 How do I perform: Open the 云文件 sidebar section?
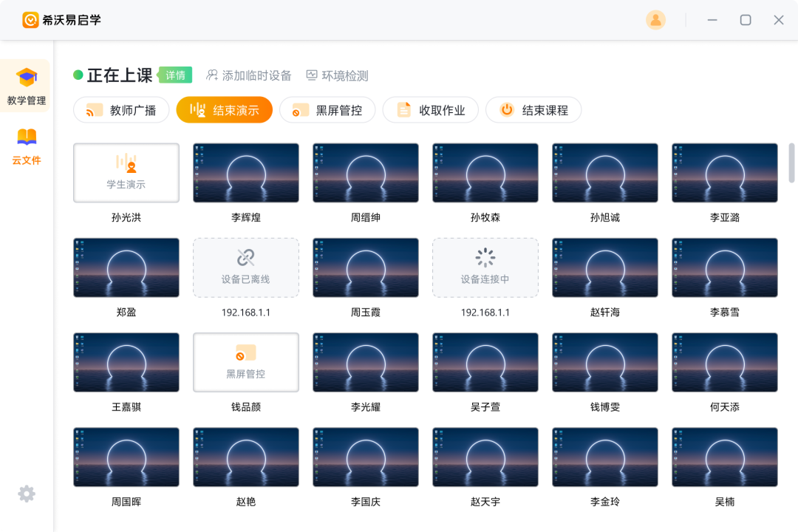pos(27,146)
